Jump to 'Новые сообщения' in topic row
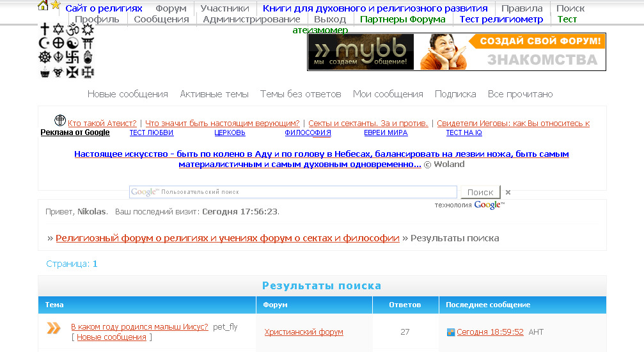644x352 pixels. (x=111, y=337)
